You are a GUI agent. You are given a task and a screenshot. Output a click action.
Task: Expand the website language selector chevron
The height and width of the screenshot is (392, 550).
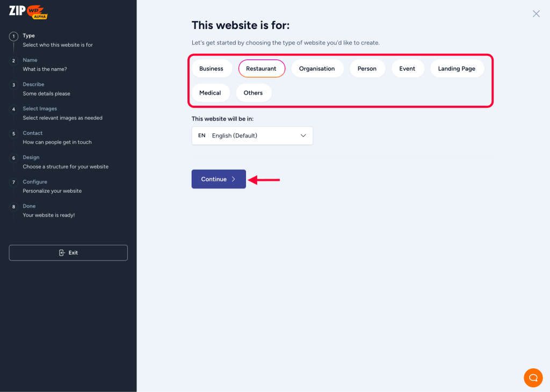304,135
